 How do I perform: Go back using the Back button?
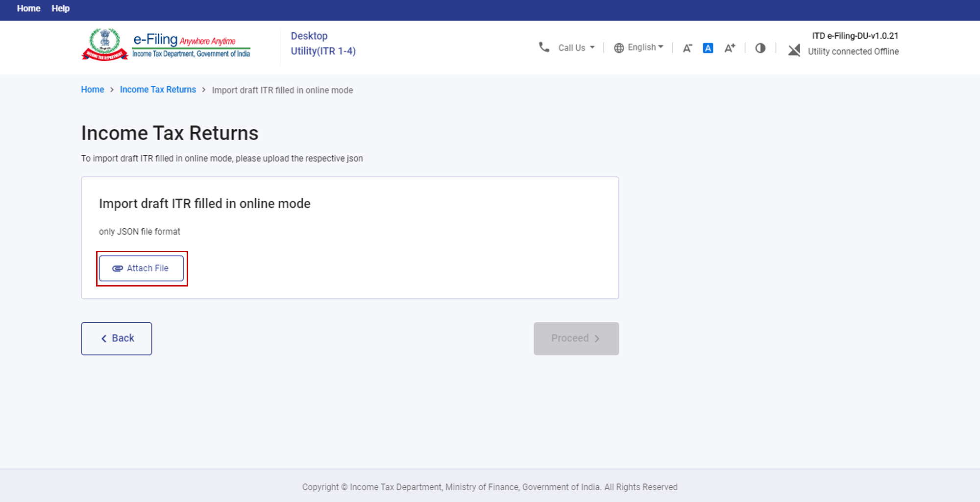(x=117, y=338)
